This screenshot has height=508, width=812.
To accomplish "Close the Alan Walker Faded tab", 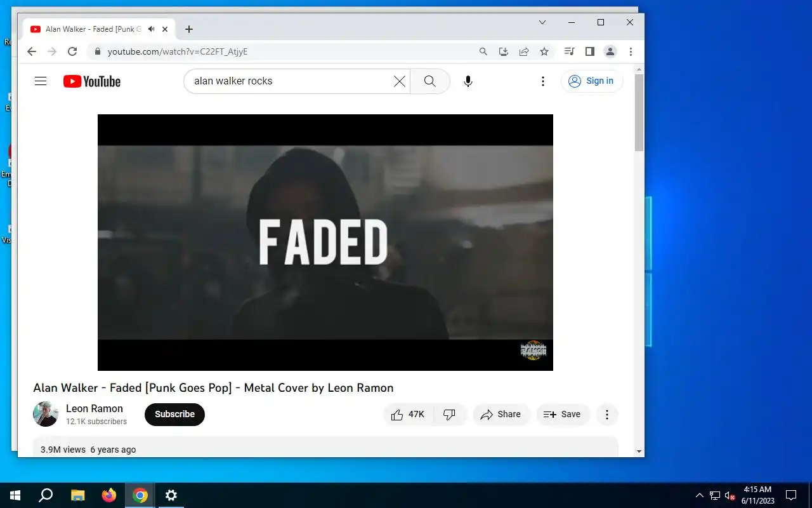I will pos(165,29).
